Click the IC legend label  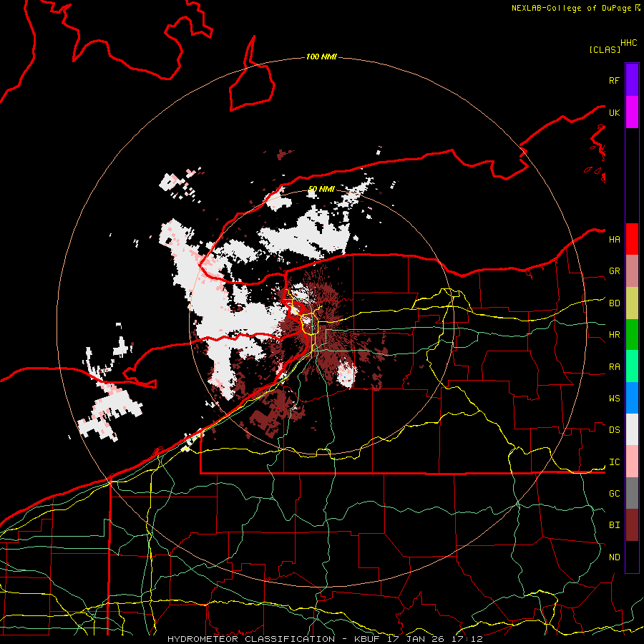(x=614, y=462)
